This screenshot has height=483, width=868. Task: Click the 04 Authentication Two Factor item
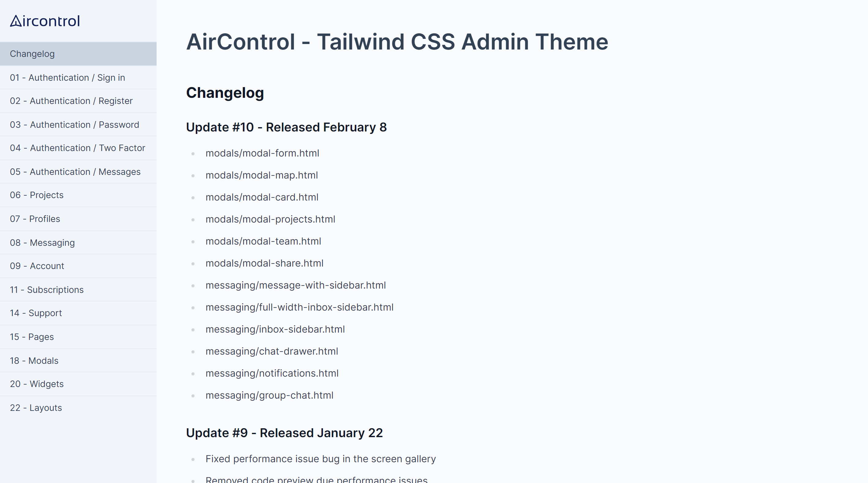tap(78, 148)
